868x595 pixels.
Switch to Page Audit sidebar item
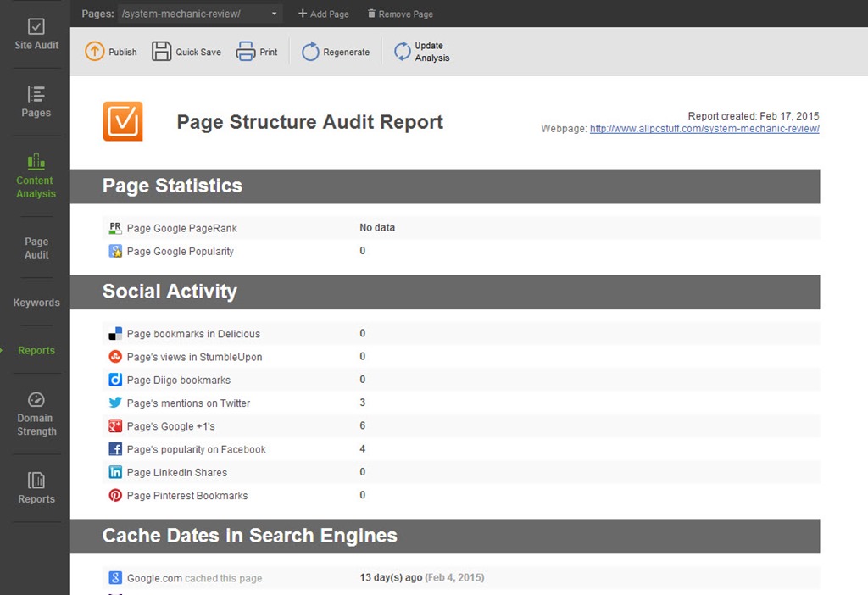[36, 248]
